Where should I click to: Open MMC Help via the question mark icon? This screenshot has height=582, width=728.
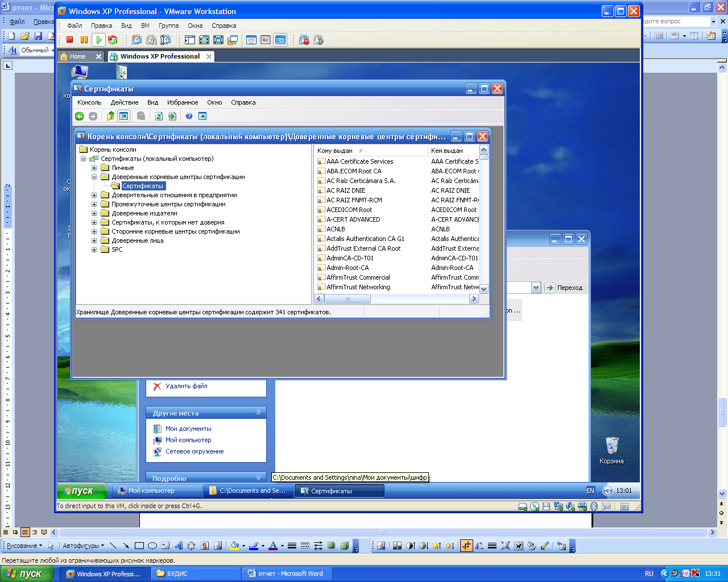tap(189, 116)
